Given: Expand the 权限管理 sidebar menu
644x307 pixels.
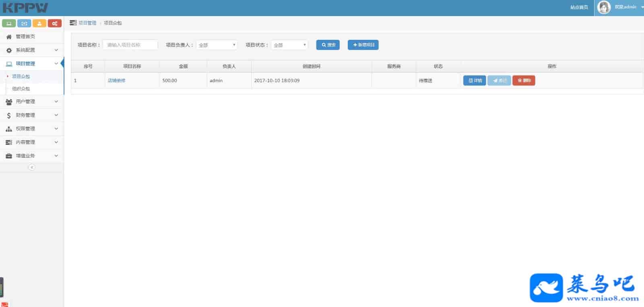Looking at the screenshot, I should (x=32, y=129).
